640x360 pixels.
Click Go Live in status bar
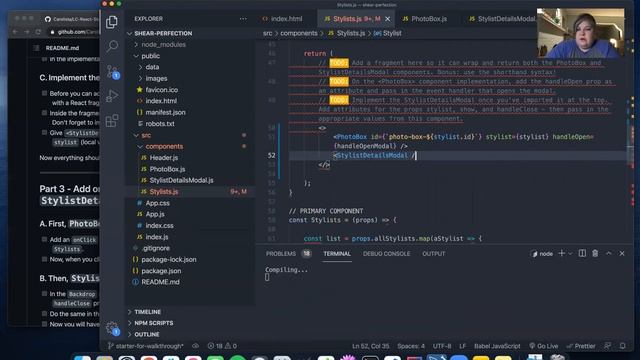coord(543,346)
